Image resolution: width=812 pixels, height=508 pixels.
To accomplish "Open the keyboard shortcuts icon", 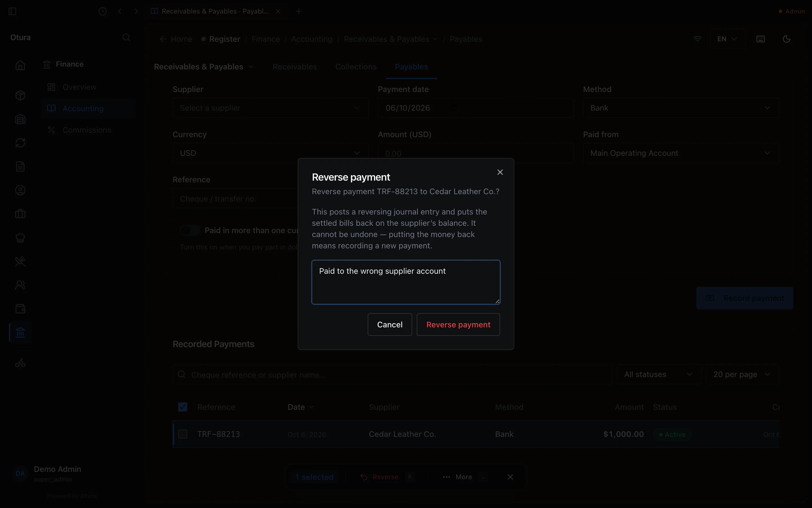I will 761,39.
